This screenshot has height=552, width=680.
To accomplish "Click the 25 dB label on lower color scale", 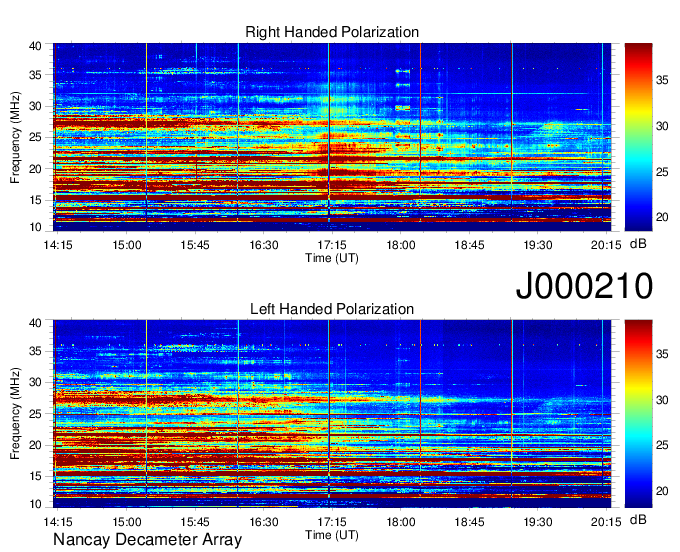I will (662, 445).
